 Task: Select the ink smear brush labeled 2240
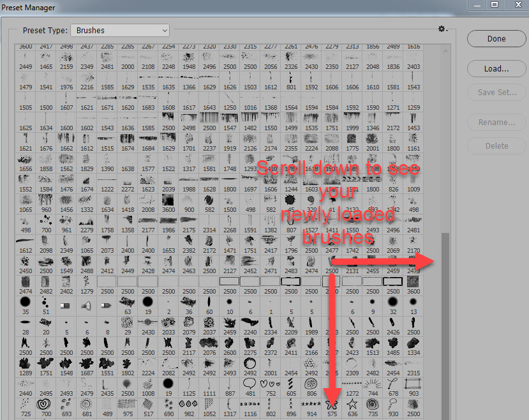click(250, 326)
